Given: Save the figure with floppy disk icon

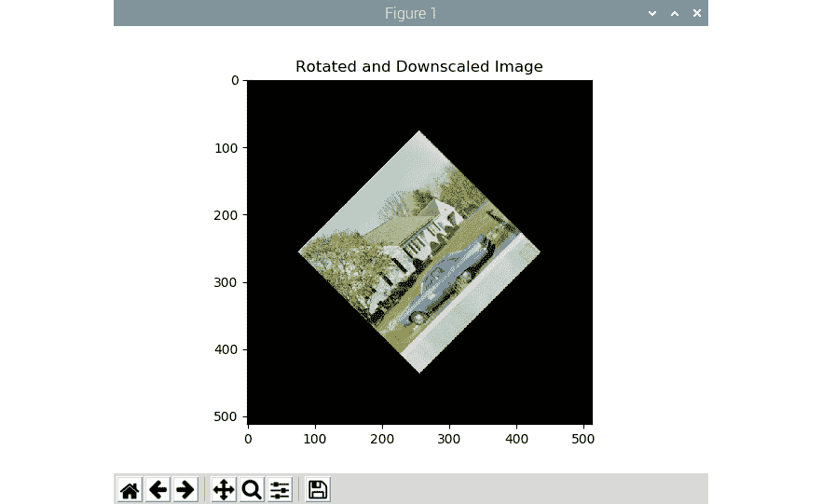Looking at the screenshot, I should 318,489.
